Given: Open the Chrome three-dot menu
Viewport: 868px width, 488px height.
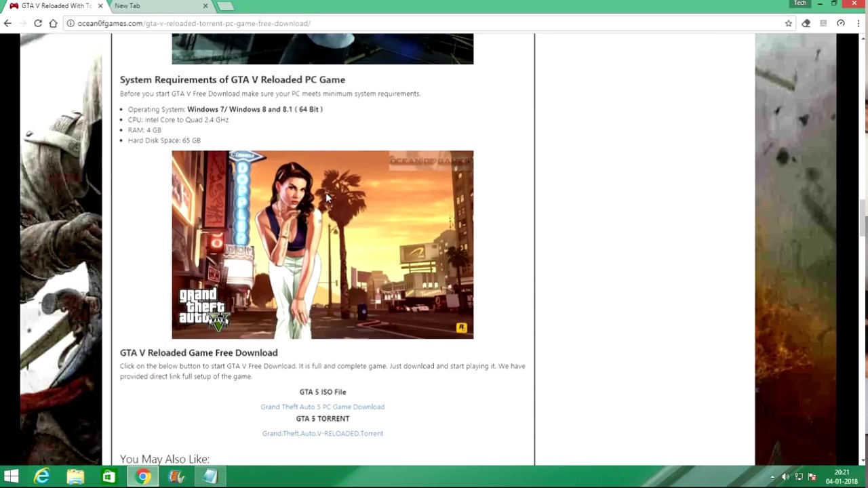Looking at the screenshot, I should click(x=859, y=23).
